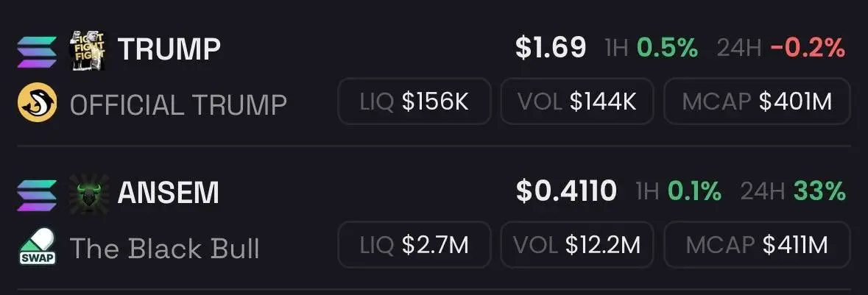Open the ANSEM token name
Image resolution: width=868 pixels, height=295 pixels.
169,193
